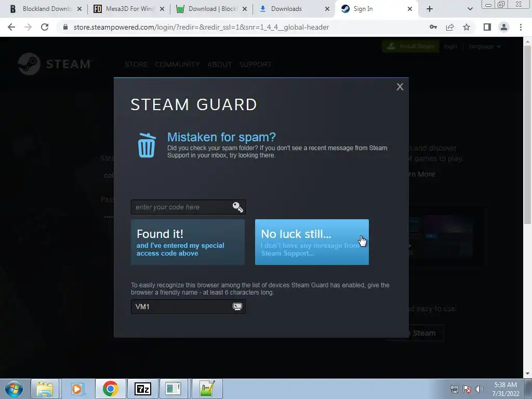Image resolution: width=532 pixels, height=399 pixels.
Task: Click the key icon in code field
Action: point(237,207)
